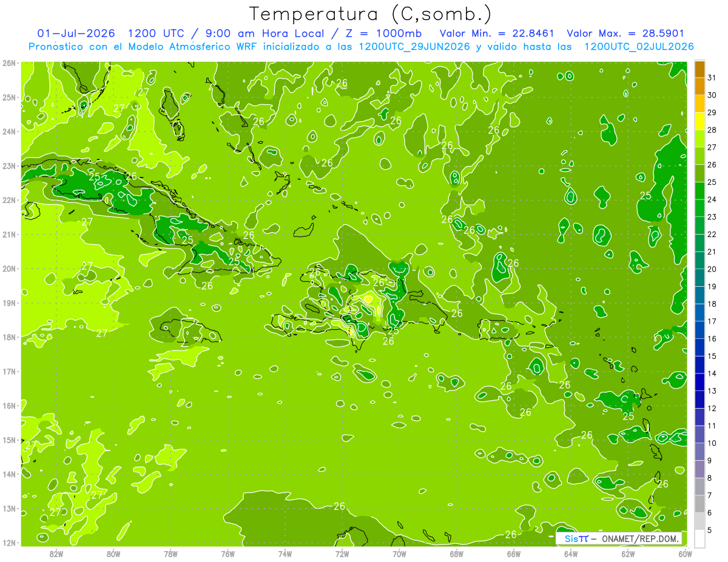This screenshot has height=562, width=728.
Task: Click the 13N latitude axis label
Action: 8,508
